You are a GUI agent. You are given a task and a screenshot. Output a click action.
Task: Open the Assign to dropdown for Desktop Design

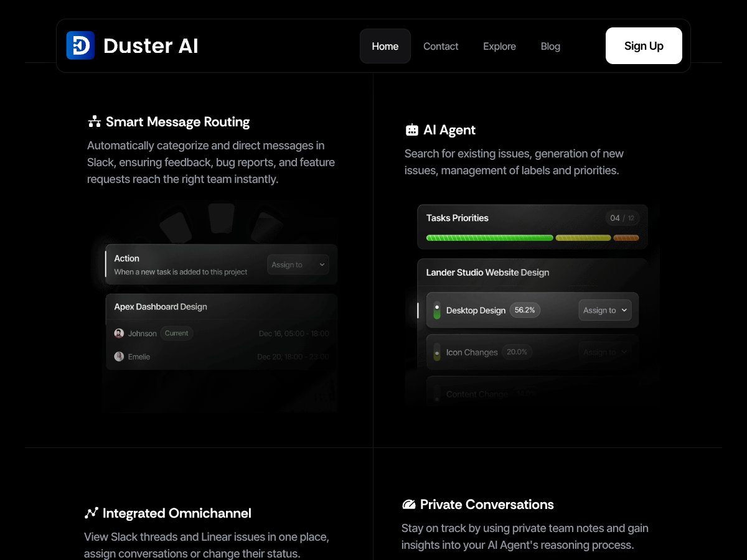(604, 309)
